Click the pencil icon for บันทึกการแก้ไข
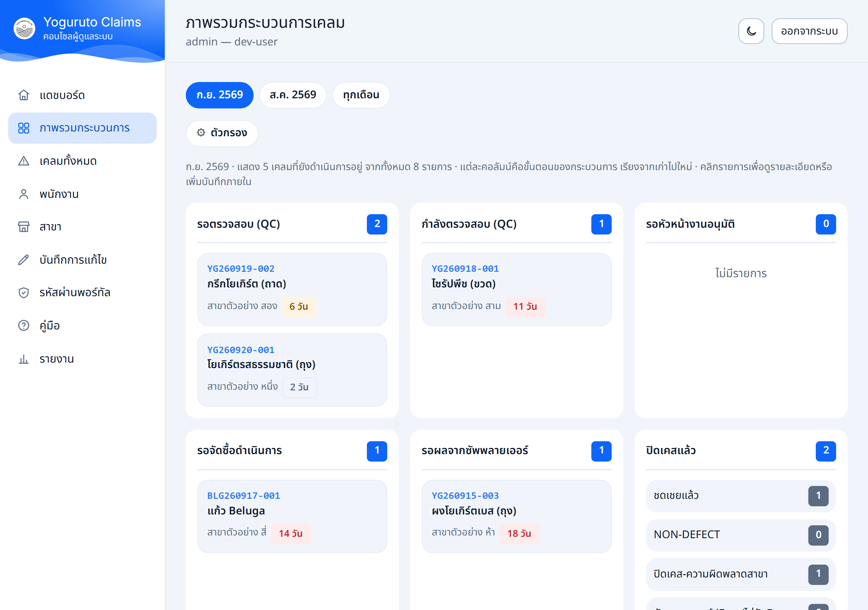868x610 pixels. coord(23,260)
